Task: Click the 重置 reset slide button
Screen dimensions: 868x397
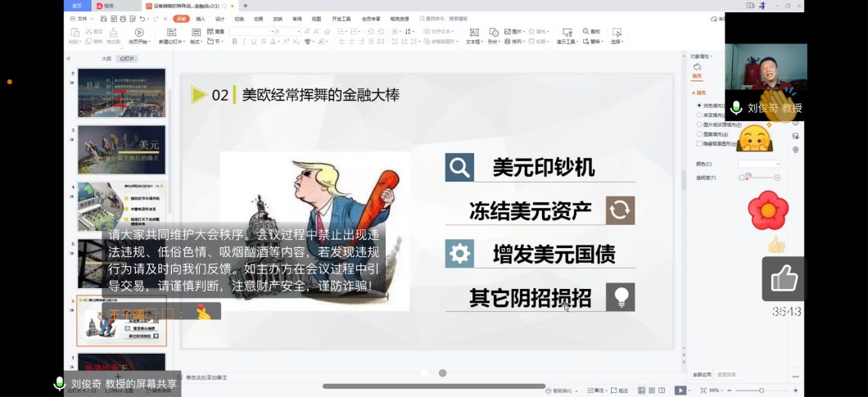Action: pyautogui.click(x=216, y=32)
